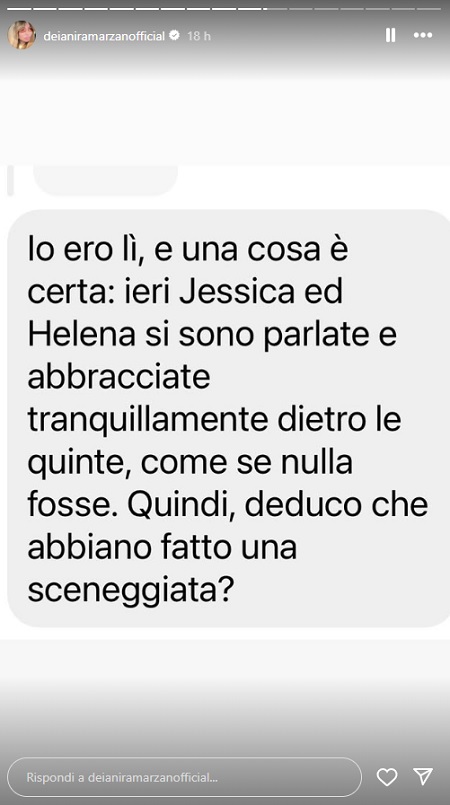
Task: Jump to the last story progress segment
Action: [x=429, y=9]
